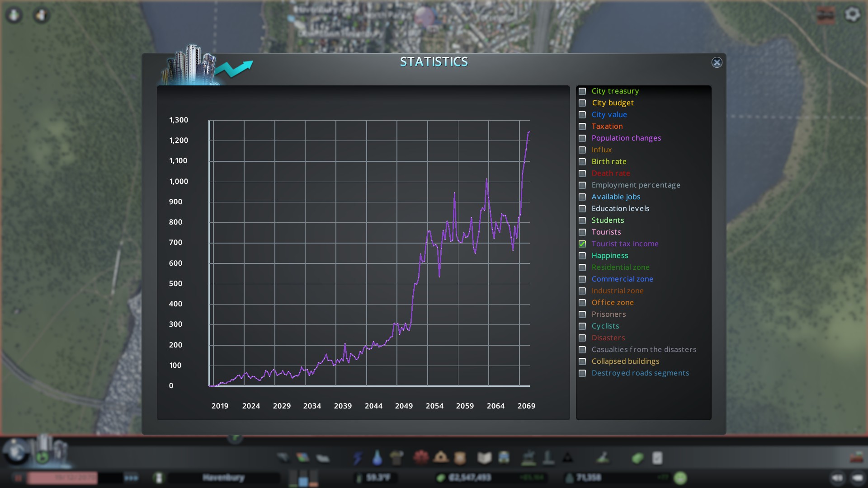Click the city balance money display
868x488 pixels.
(x=491, y=478)
